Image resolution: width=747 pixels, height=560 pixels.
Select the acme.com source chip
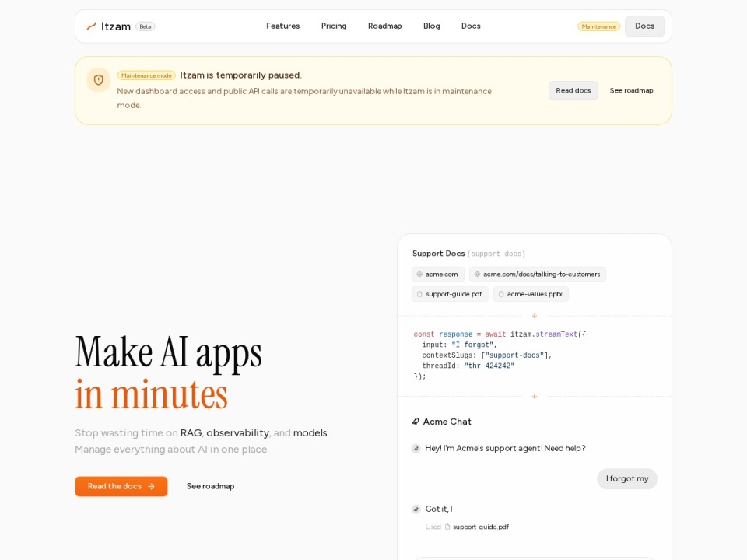(438, 275)
